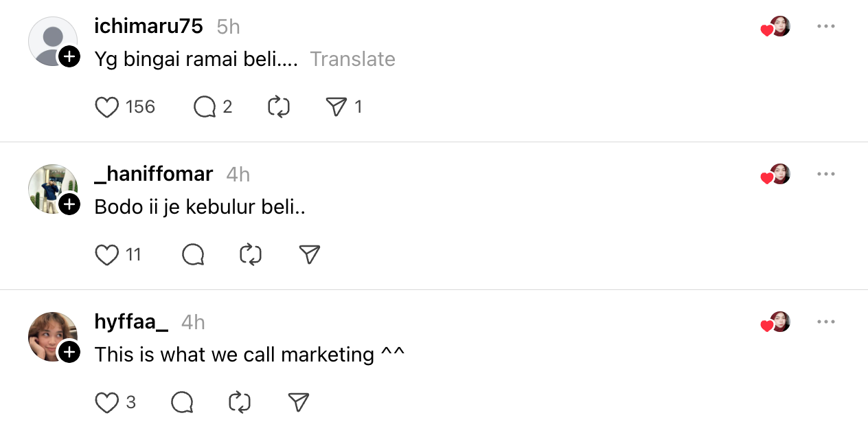Translate ichimaru75's comment
The height and width of the screenshot is (433, 868).
click(352, 59)
